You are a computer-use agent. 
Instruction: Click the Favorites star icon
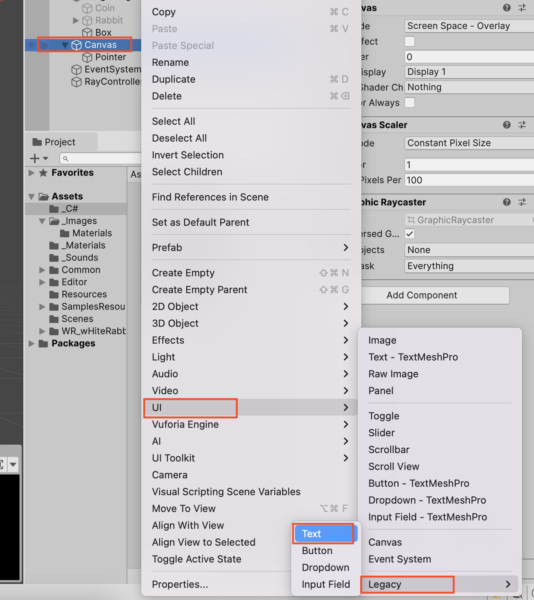(x=43, y=173)
